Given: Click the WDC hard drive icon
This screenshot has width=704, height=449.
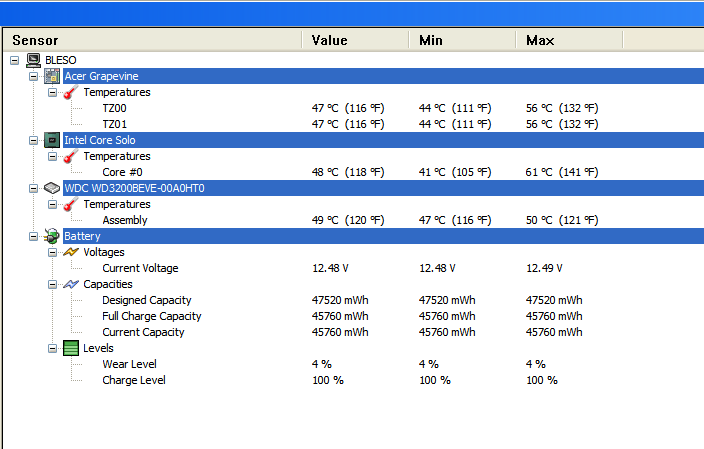Looking at the screenshot, I should click(x=52, y=188).
